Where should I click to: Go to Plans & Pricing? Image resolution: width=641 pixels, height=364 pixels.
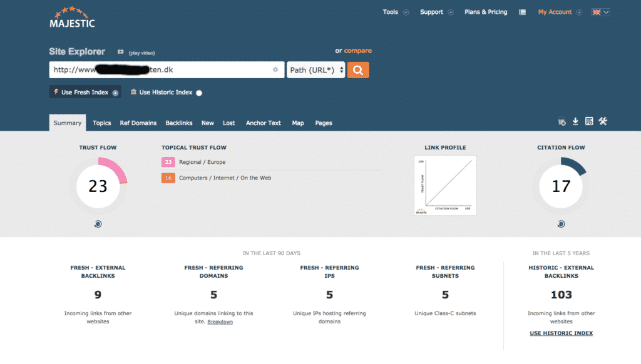[486, 12]
